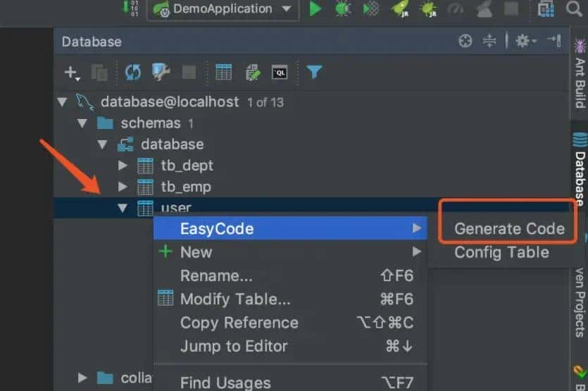Click the duplicate data source icon

point(99,73)
